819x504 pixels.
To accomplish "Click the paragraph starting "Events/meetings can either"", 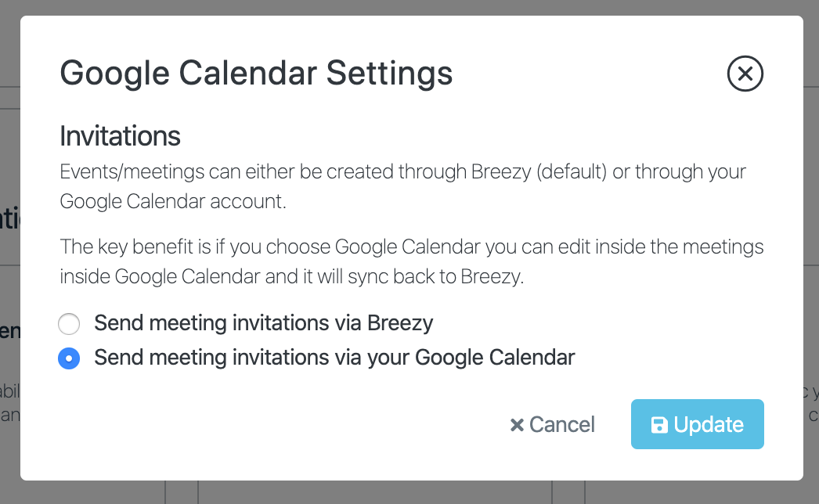I will [402, 171].
